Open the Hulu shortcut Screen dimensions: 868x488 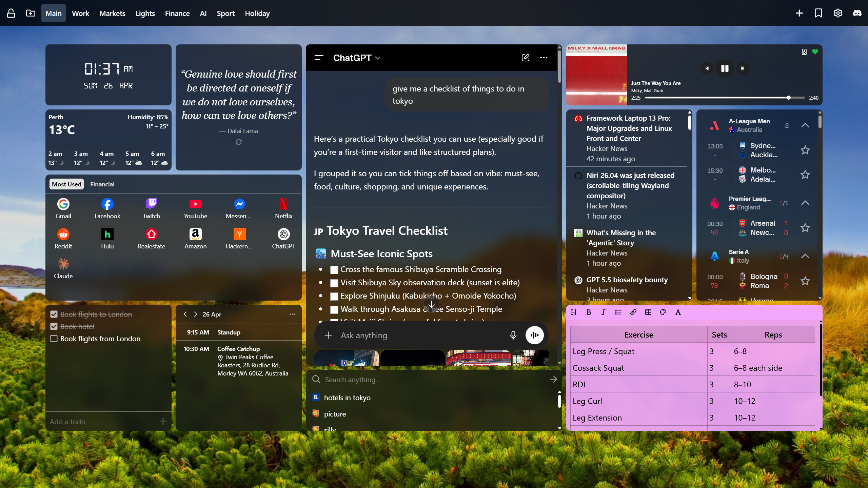107,239
